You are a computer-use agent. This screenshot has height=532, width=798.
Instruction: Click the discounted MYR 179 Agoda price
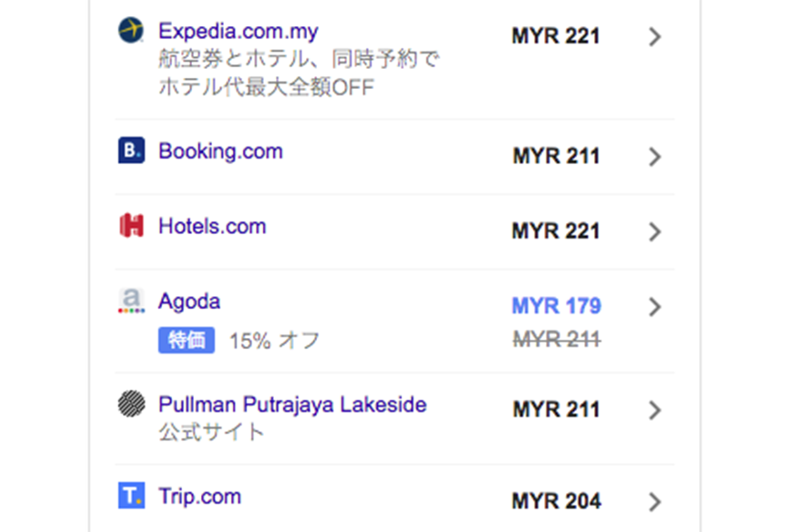pyautogui.click(x=556, y=306)
